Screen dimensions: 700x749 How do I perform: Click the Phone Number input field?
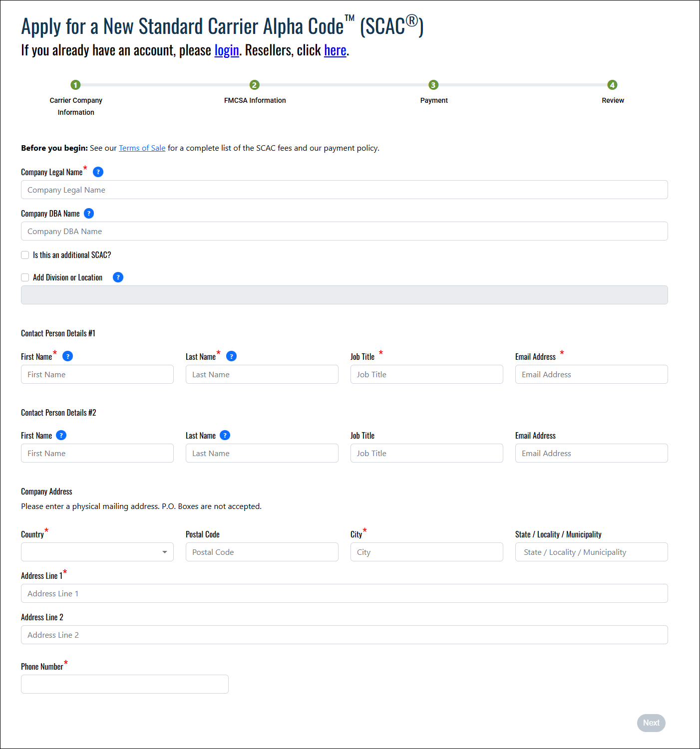125,684
